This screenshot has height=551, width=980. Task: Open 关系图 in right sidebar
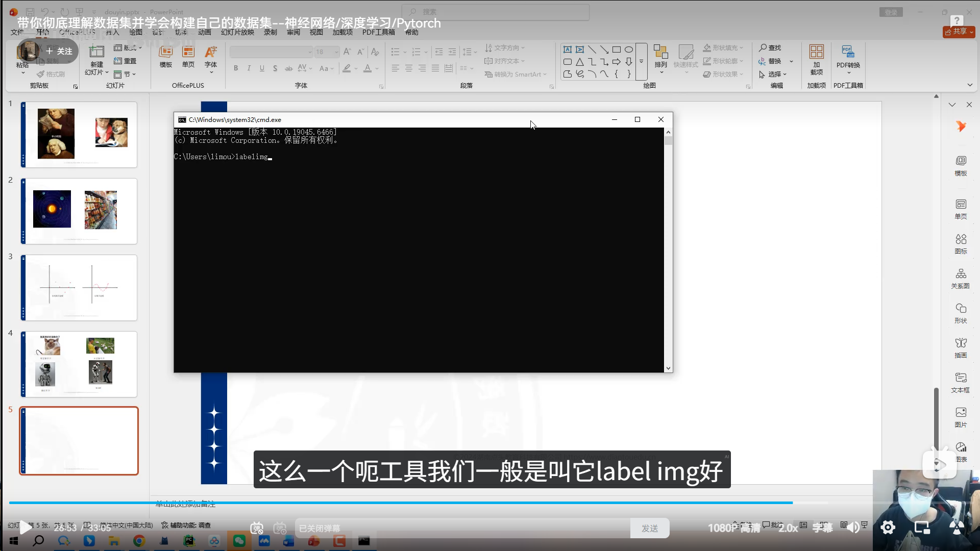pyautogui.click(x=961, y=278)
